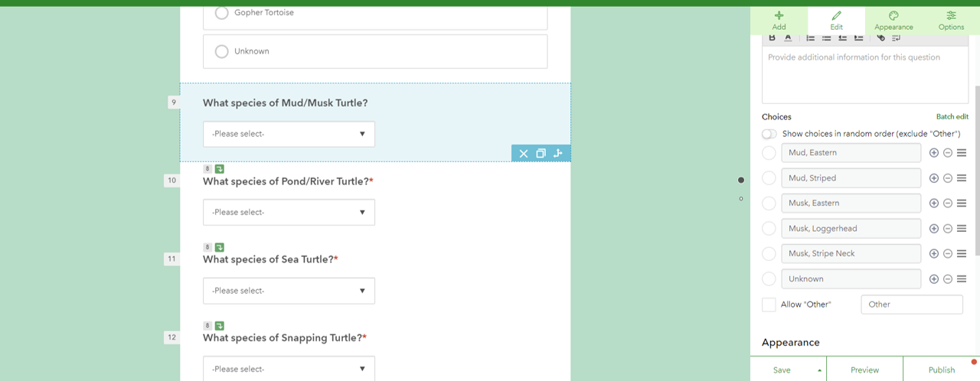Open the Mud/Musk Turtle species dropdown
The width and height of the screenshot is (980, 381).
289,134
